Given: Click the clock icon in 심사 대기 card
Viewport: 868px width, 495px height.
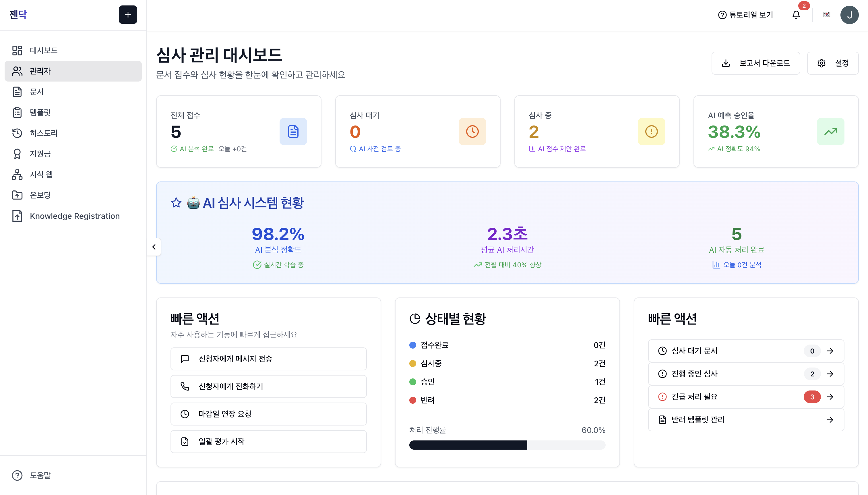Looking at the screenshot, I should pyautogui.click(x=472, y=132).
